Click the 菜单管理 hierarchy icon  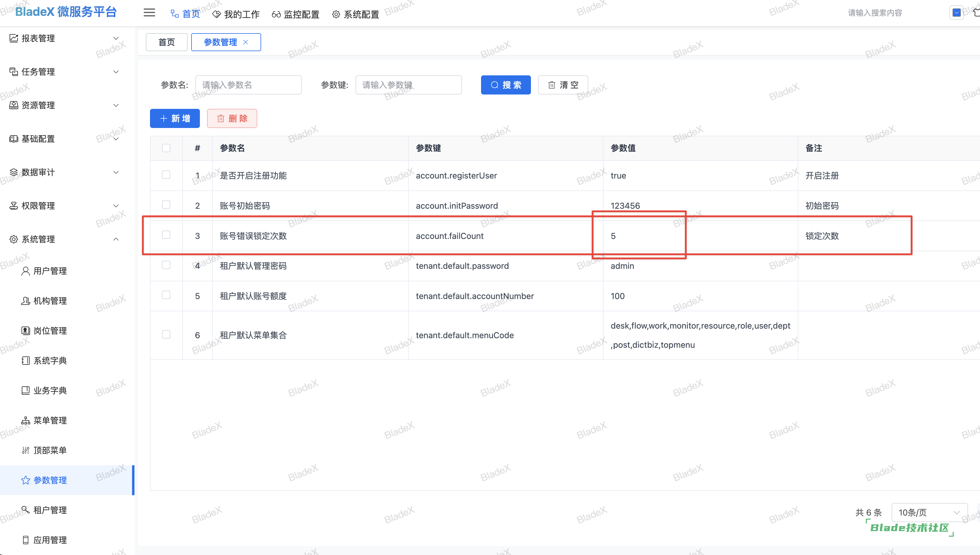(25, 420)
